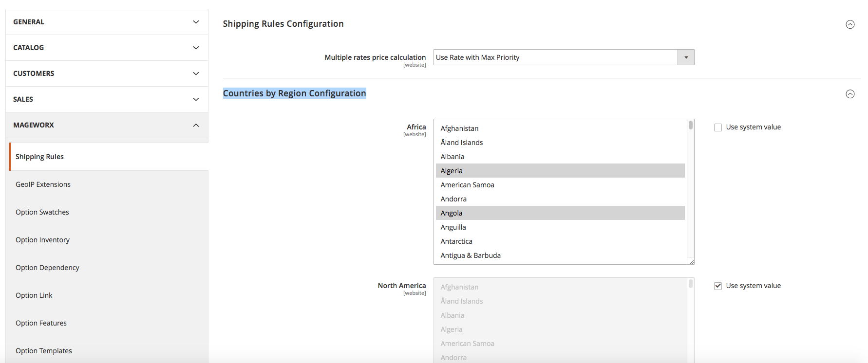Uncheck Use system value for North America
This screenshot has width=868, height=363.
point(718,286)
